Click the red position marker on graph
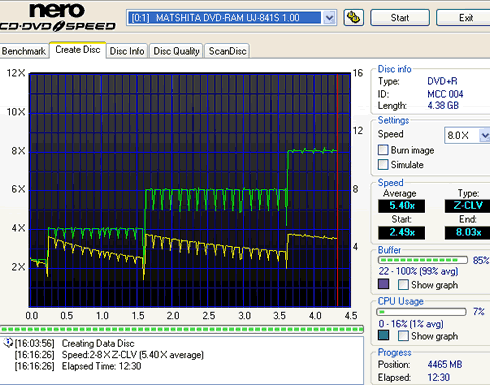Viewport: 490px width, 385px height. (337, 190)
